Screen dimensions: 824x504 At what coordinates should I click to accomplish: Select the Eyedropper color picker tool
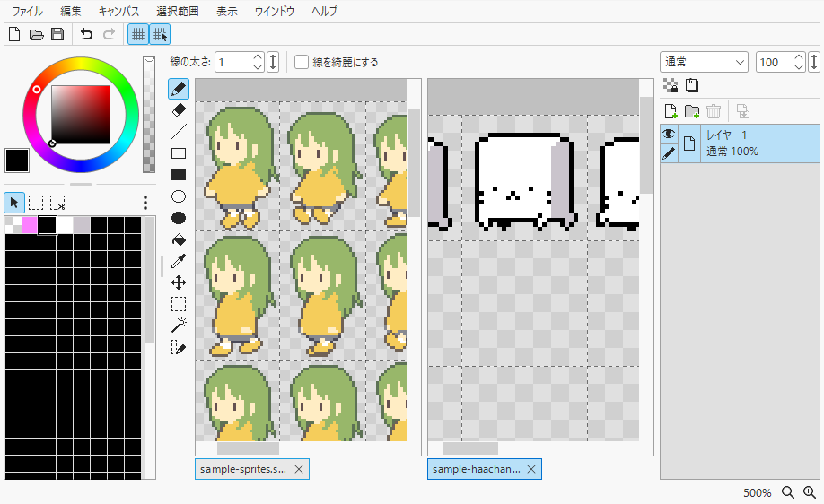(x=179, y=261)
